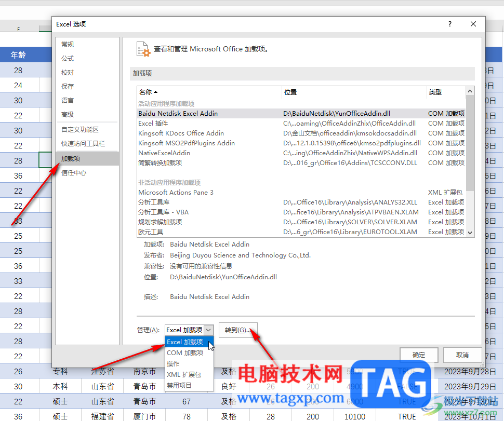
Task: Open the 公式 options category
Action: coord(87,59)
